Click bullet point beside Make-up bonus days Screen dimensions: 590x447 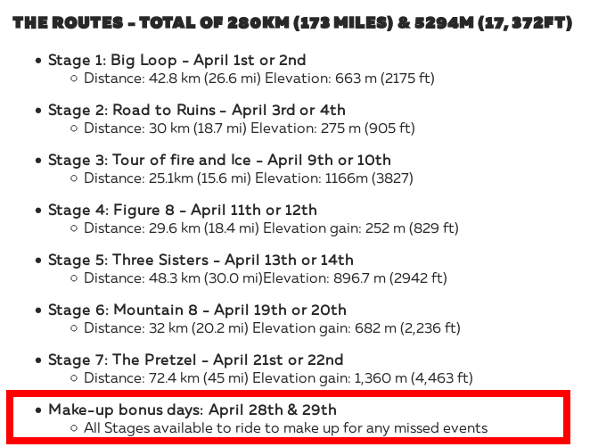pos(38,411)
